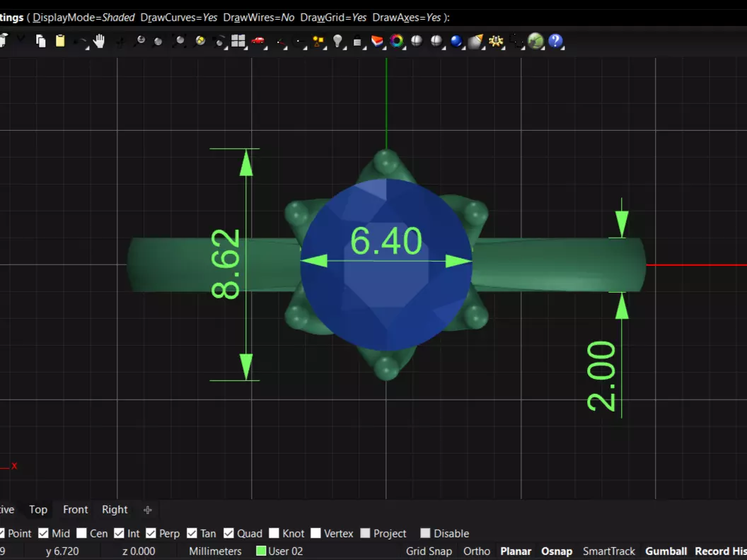Click the Millimeters units field

[215, 552]
